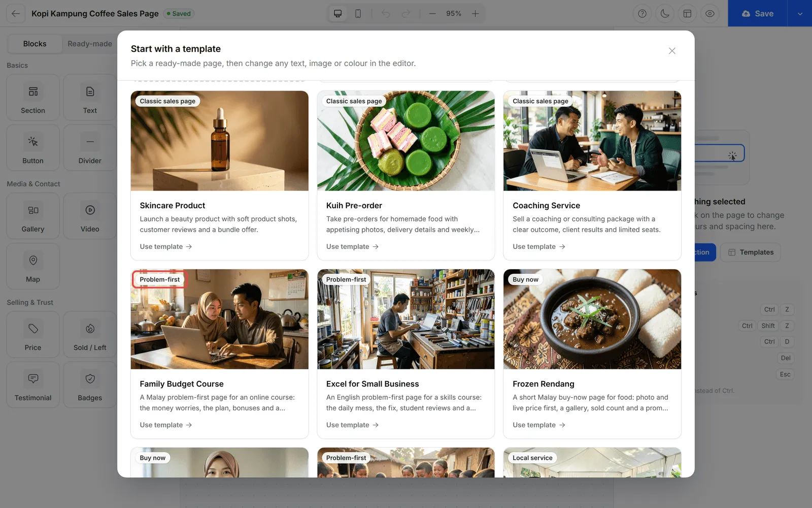Zoom in with the plus icon

coord(475,14)
